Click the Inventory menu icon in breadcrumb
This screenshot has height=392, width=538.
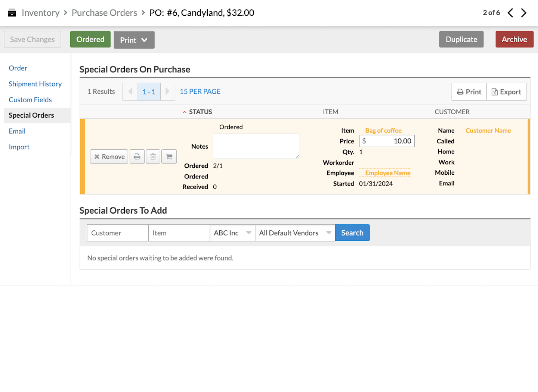12,13
